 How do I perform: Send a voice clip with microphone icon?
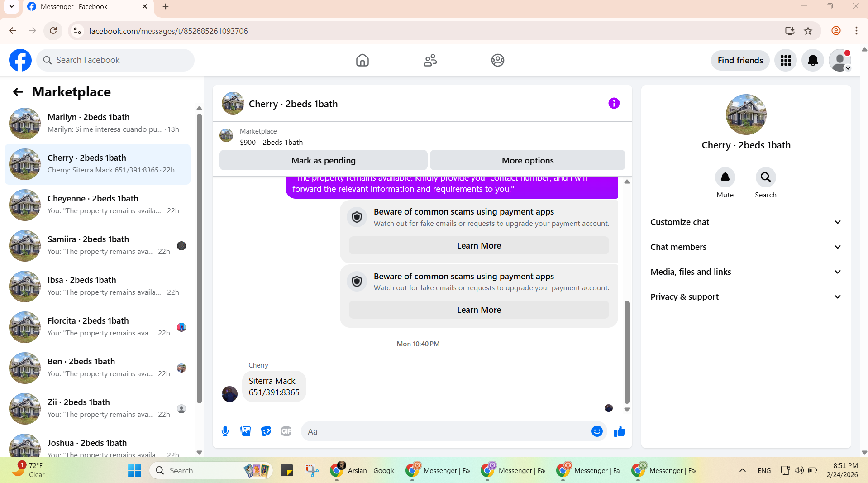click(x=225, y=431)
